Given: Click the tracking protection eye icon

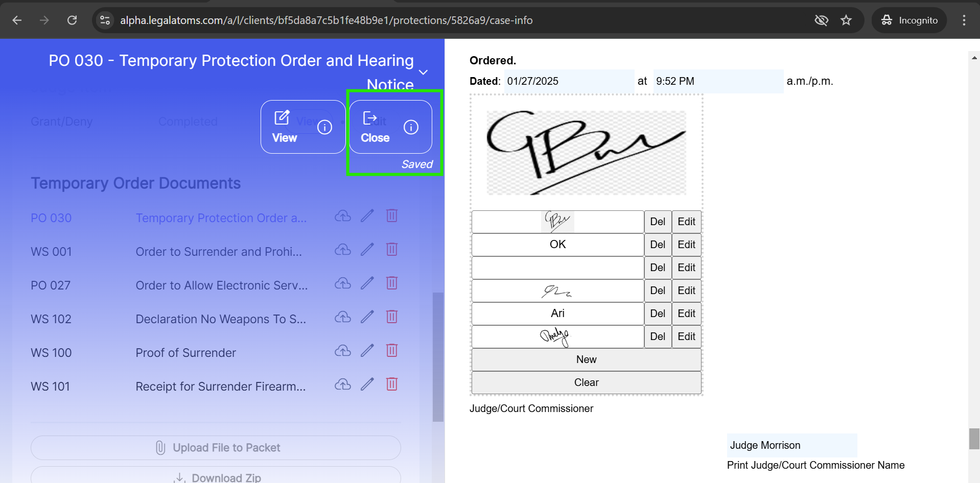Looking at the screenshot, I should [x=821, y=20].
